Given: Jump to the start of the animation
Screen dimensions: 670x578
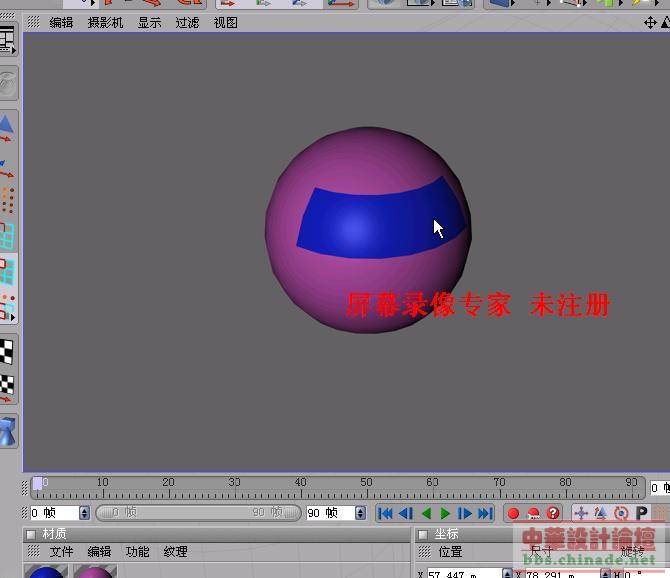Looking at the screenshot, I should 385,513.
